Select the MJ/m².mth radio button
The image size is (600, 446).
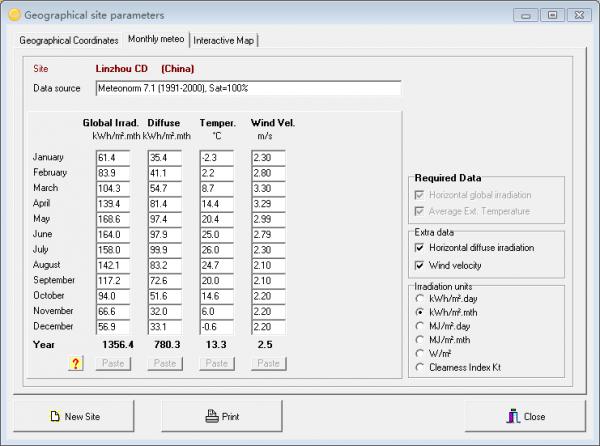pos(420,340)
